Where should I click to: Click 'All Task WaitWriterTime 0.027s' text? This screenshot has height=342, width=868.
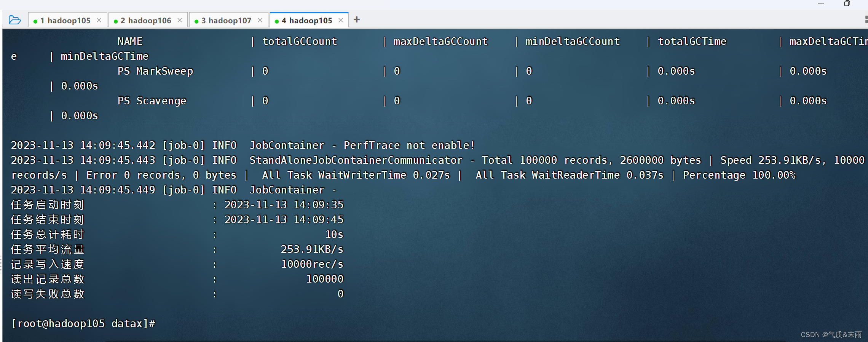[356, 175]
